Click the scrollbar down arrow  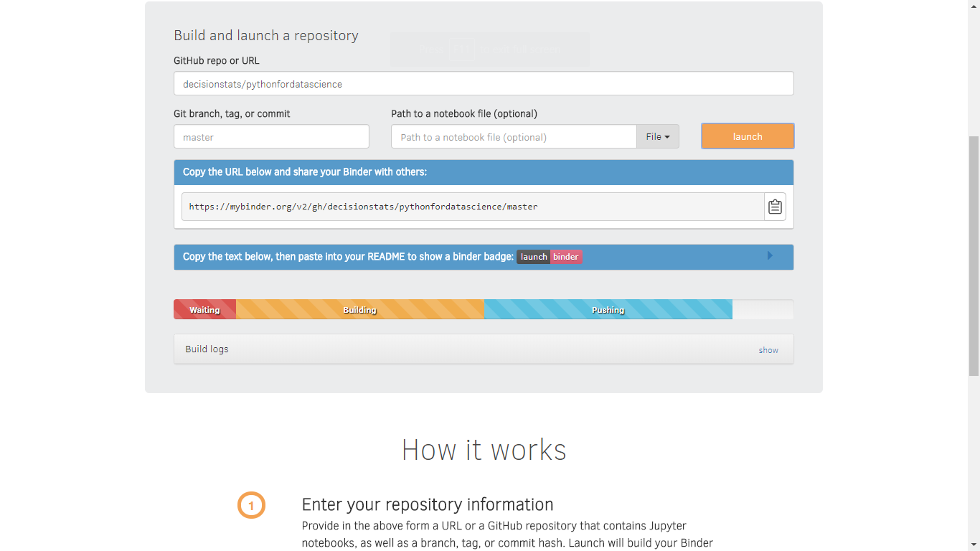click(974, 545)
